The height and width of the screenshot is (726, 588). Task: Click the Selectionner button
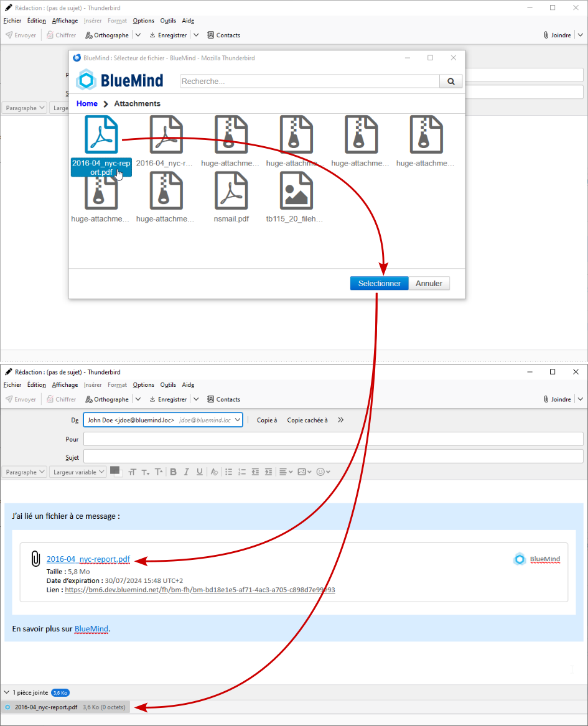coord(379,283)
